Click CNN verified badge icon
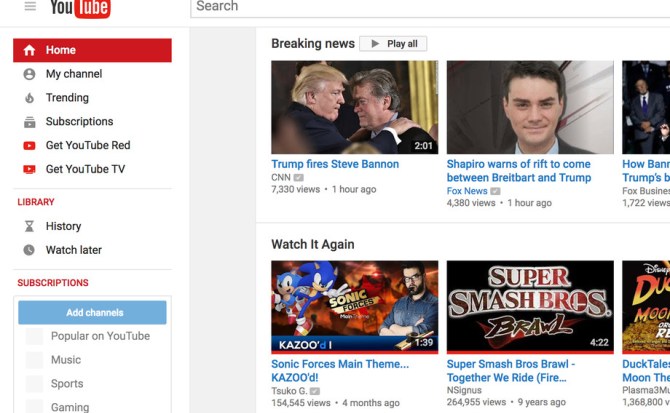 pyautogui.click(x=299, y=178)
